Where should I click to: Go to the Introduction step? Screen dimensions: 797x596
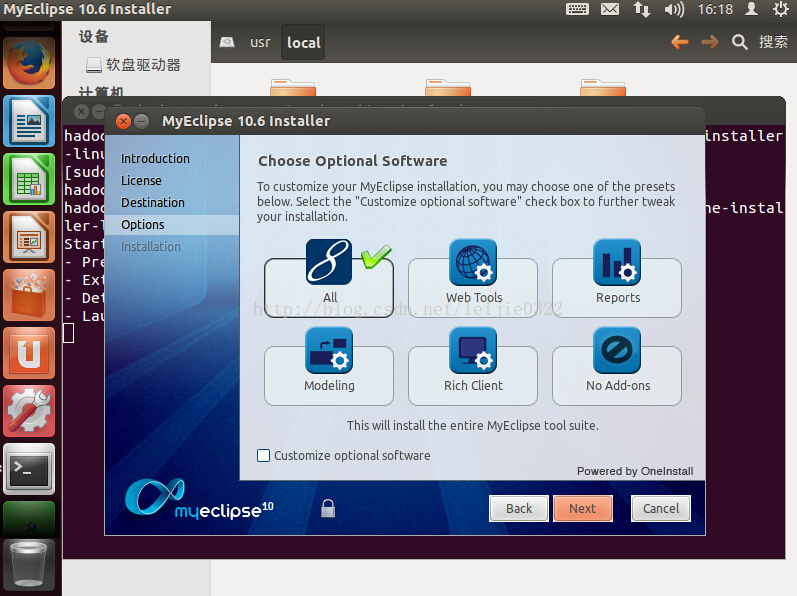[155, 159]
